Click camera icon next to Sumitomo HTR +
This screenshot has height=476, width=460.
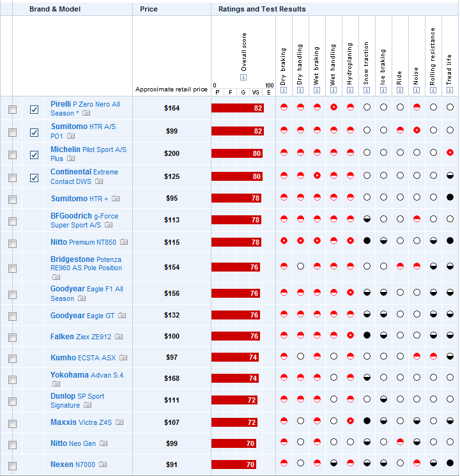tap(116, 199)
